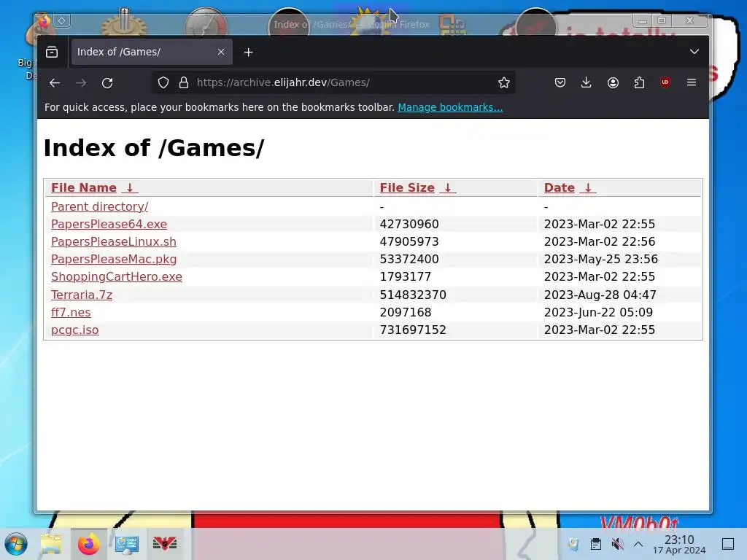The height and width of the screenshot is (560, 747).
Task: Download PapersPleaseLinux.sh
Action: point(113,242)
